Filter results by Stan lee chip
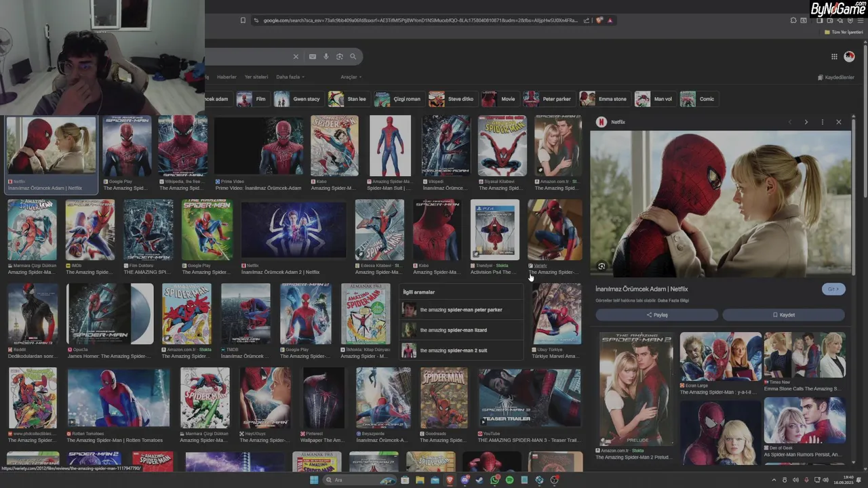Screen dimensions: 868x488 point(349,99)
